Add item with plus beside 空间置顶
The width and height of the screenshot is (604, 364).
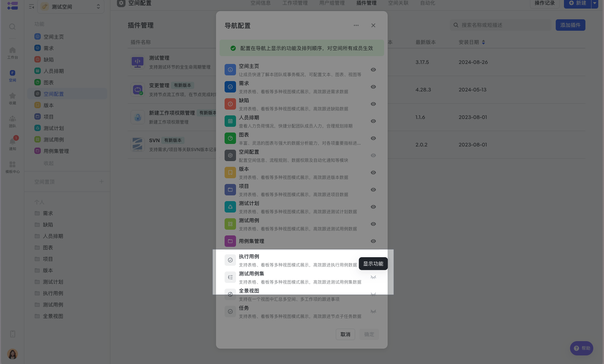[x=102, y=181]
